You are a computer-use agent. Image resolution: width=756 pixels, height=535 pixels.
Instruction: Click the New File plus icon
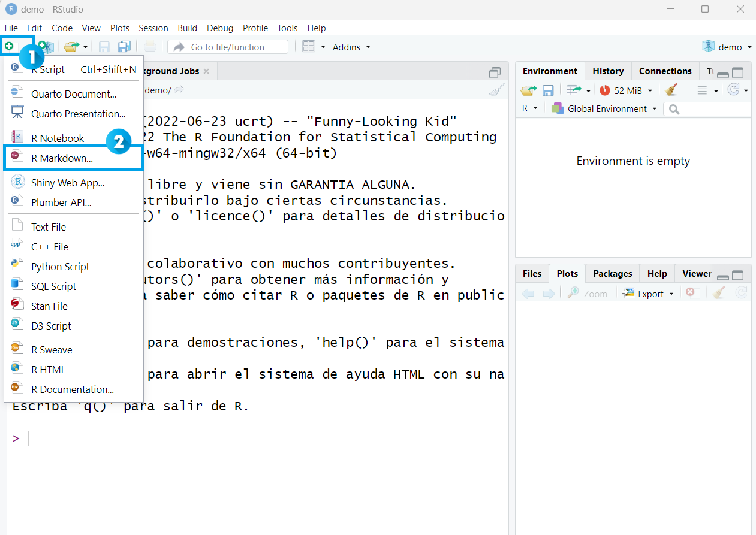(9, 46)
